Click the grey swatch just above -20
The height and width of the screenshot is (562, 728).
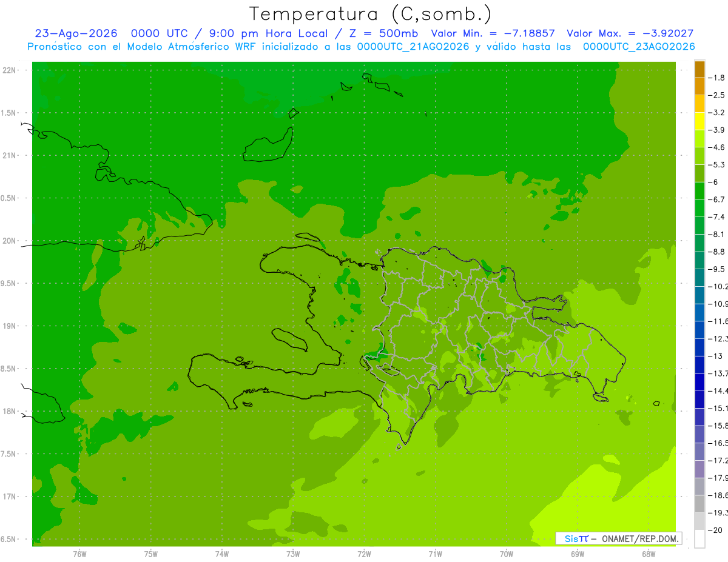(699, 521)
